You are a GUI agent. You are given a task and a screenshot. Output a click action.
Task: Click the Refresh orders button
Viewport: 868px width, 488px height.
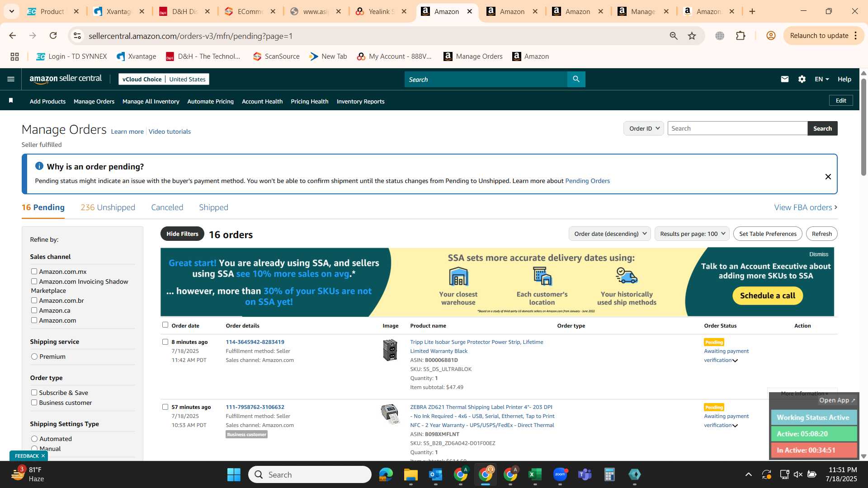(x=821, y=234)
